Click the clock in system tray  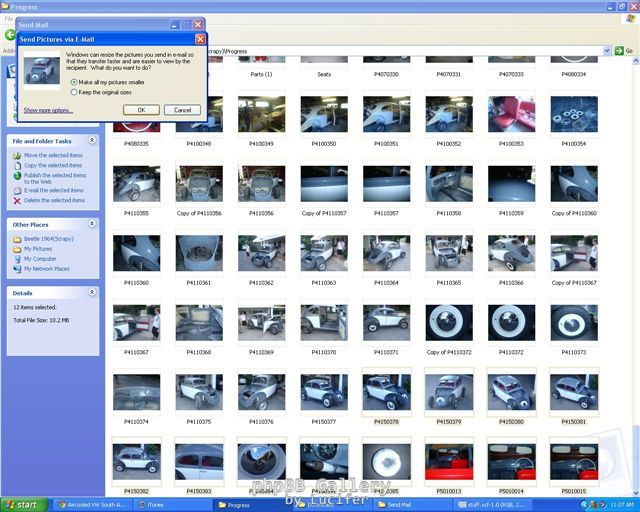(622, 505)
